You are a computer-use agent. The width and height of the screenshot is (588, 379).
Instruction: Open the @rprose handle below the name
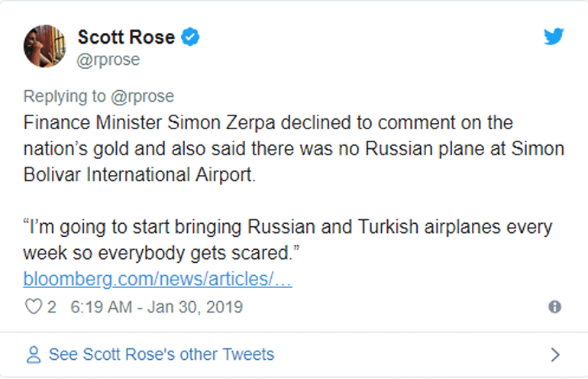click(x=108, y=59)
